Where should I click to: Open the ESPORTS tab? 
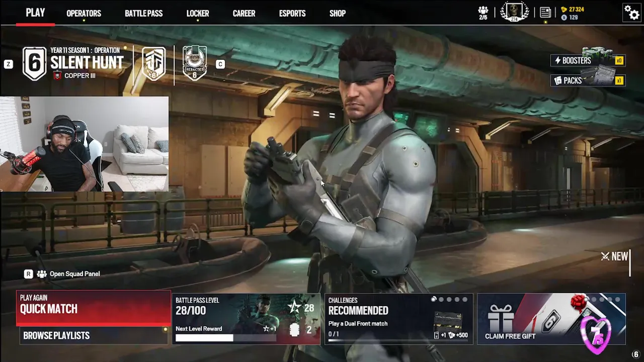(292, 14)
